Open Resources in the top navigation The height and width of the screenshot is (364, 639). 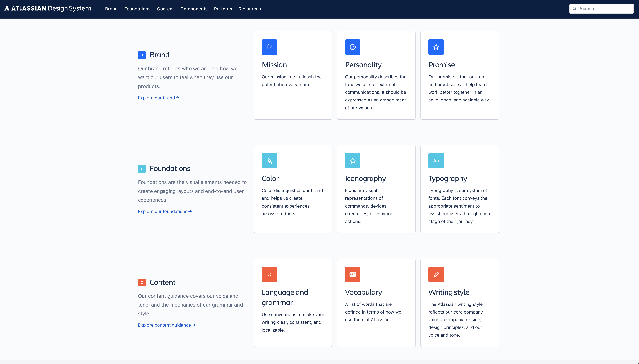pos(250,9)
